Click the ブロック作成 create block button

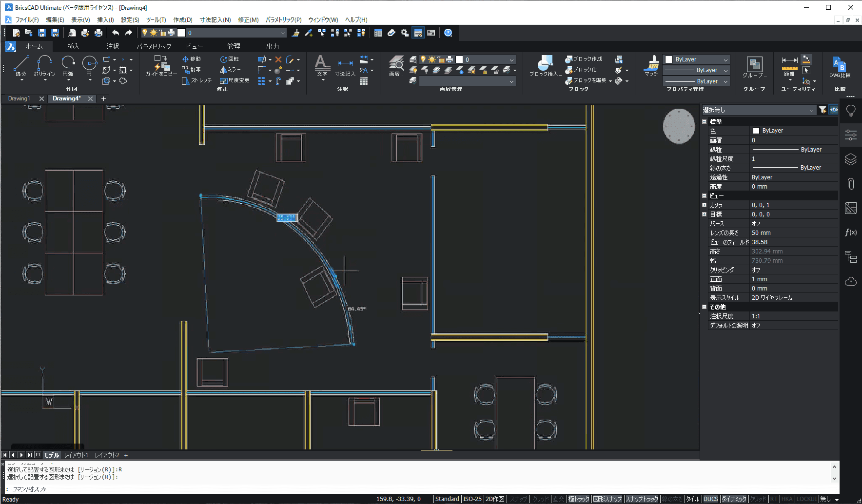(x=584, y=59)
